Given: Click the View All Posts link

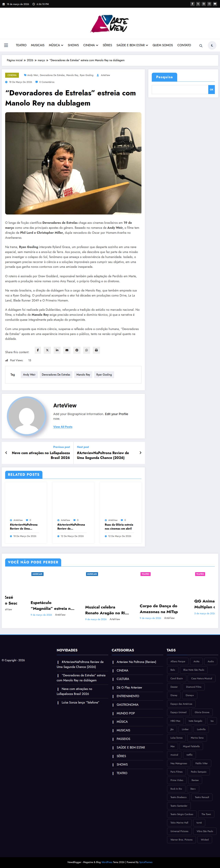Looking at the screenshot, I should (x=63, y=427).
